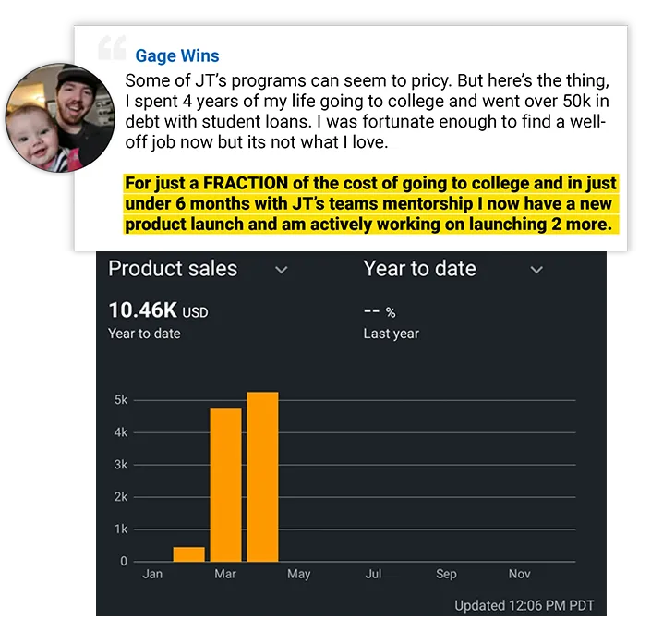The width and height of the screenshot is (651, 644).
Task: Click the Year to date range label
Action: coord(420,268)
